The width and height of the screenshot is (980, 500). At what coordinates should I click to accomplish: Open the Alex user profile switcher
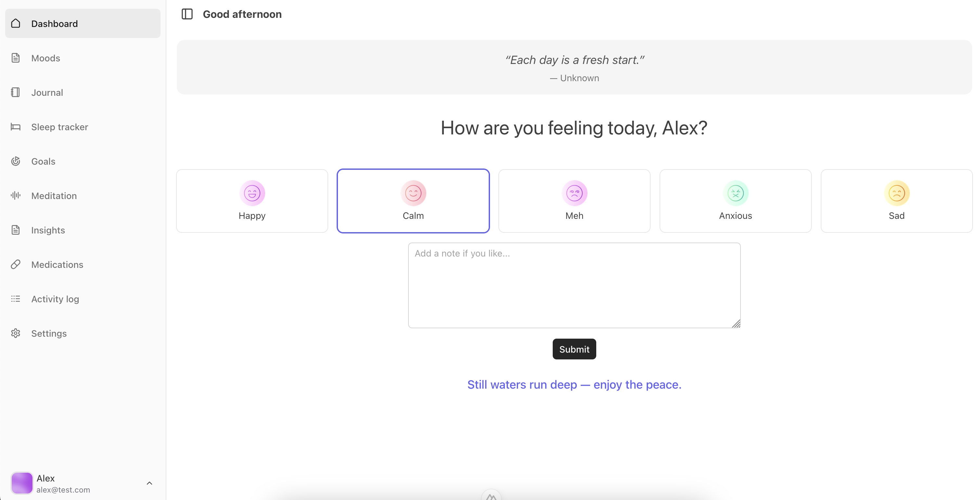(x=83, y=483)
